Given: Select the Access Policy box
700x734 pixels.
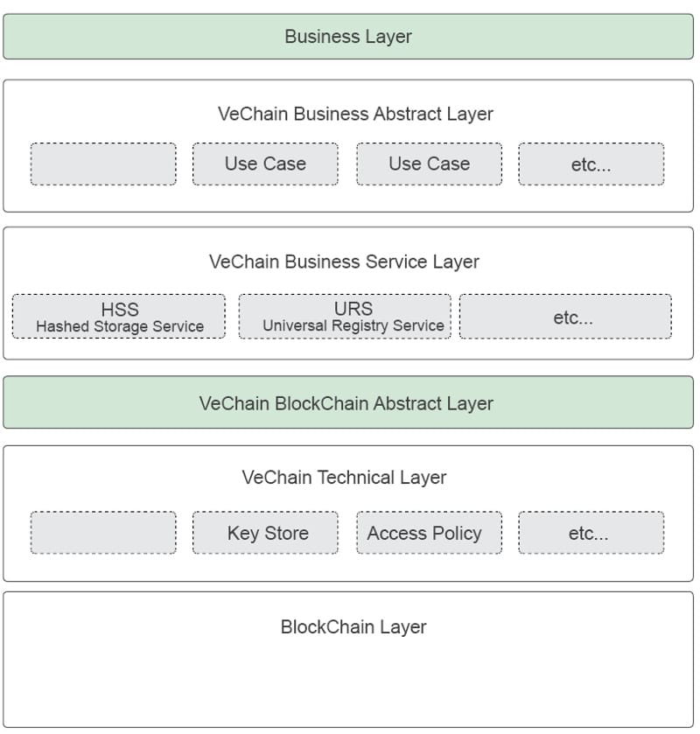Looking at the screenshot, I should [424, 533].
